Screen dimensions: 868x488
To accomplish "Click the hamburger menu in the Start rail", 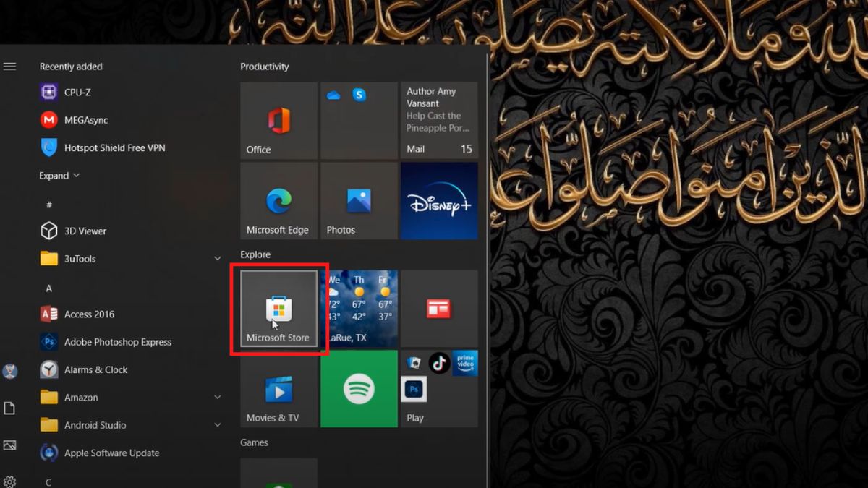I will pyautogui.click(x=9, y=67).
